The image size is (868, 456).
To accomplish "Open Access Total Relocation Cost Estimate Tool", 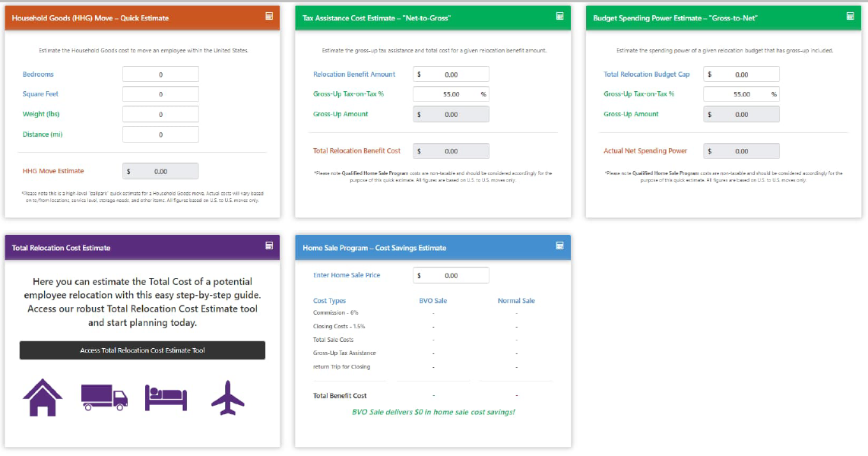I will 142,350.
